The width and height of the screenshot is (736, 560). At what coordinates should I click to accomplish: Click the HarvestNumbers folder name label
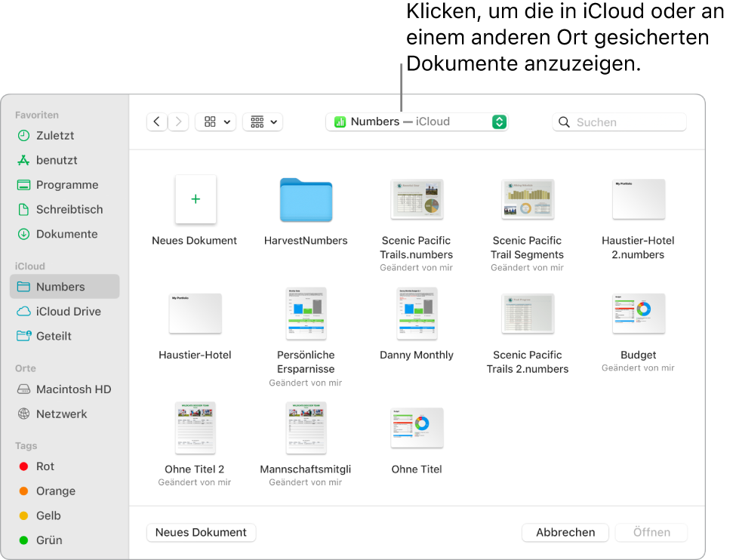[306, 241]
